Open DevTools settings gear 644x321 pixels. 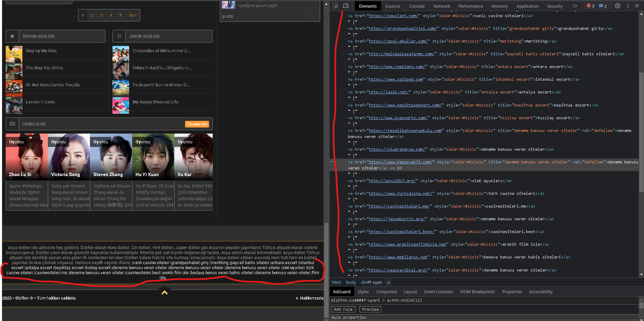coord(618,6)
